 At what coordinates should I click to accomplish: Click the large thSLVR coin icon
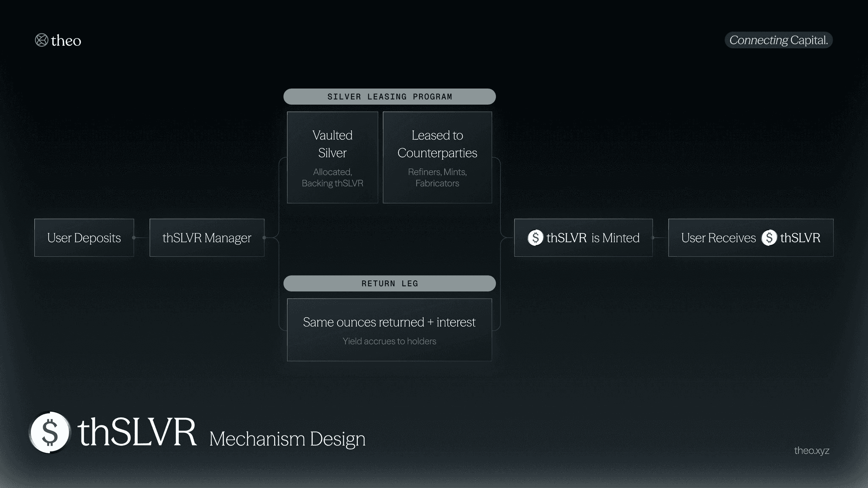50,433
